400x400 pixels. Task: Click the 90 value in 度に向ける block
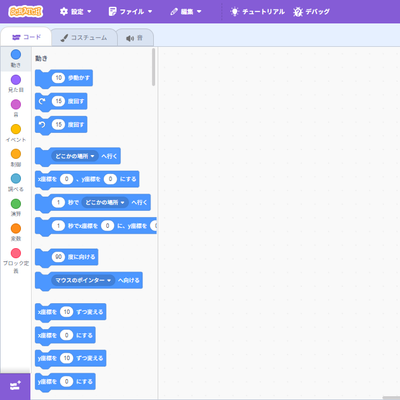58,257
